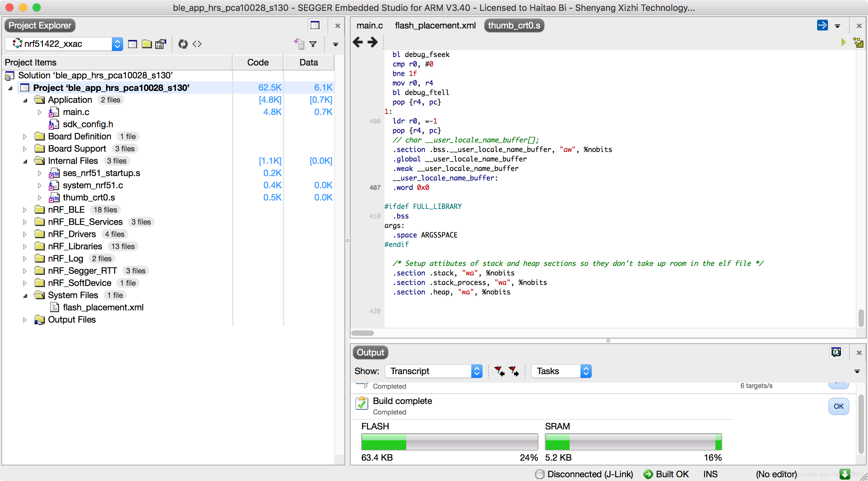The height and width of the screenshot is (481, 868).
Task: Open the project filter funnel icon
Action: pos(313,44)
